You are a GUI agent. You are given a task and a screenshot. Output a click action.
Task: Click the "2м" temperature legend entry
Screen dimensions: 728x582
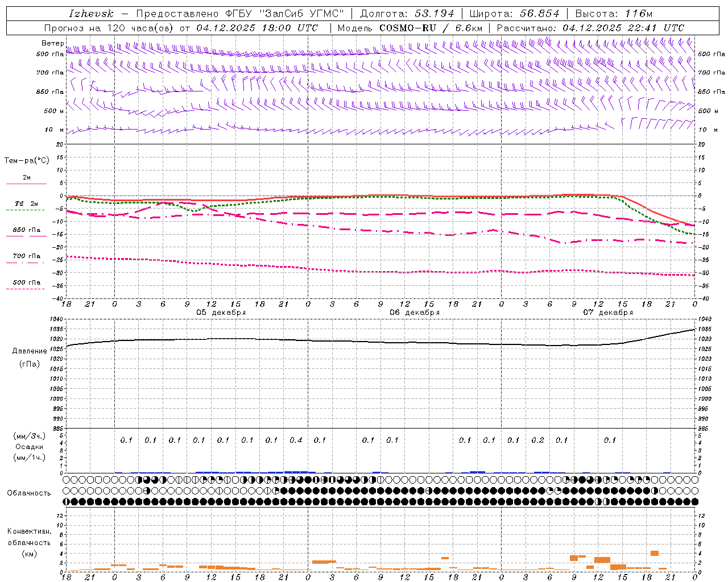[x=27, y=178]
